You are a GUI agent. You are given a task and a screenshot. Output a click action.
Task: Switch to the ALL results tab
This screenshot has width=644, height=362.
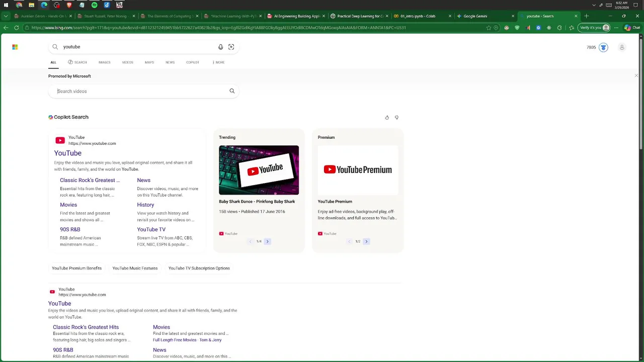pyautogui.click(x=53, y=62)
